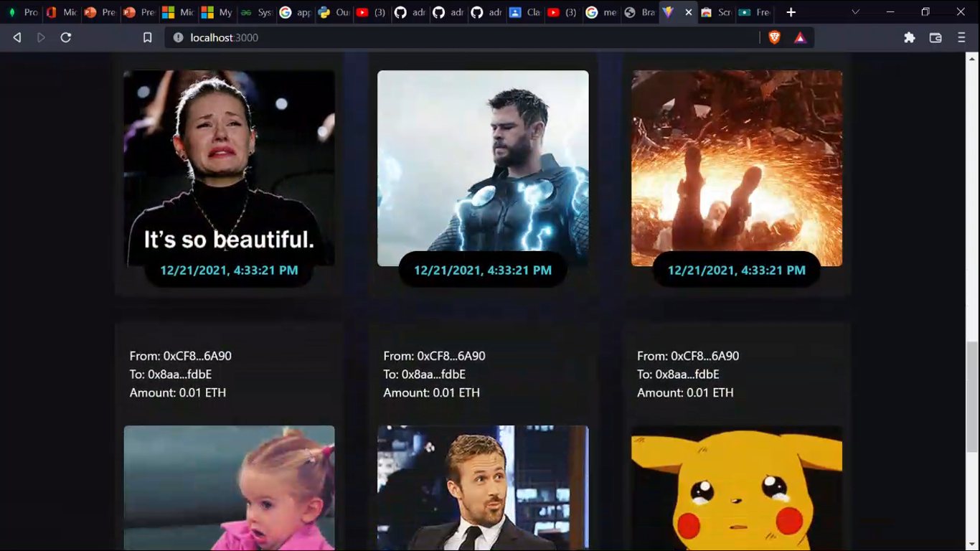Viewport: 980px width, 551px height.
Task: Switch to the GeeksforGeeks 'Sys' tab
Action: 255,12
